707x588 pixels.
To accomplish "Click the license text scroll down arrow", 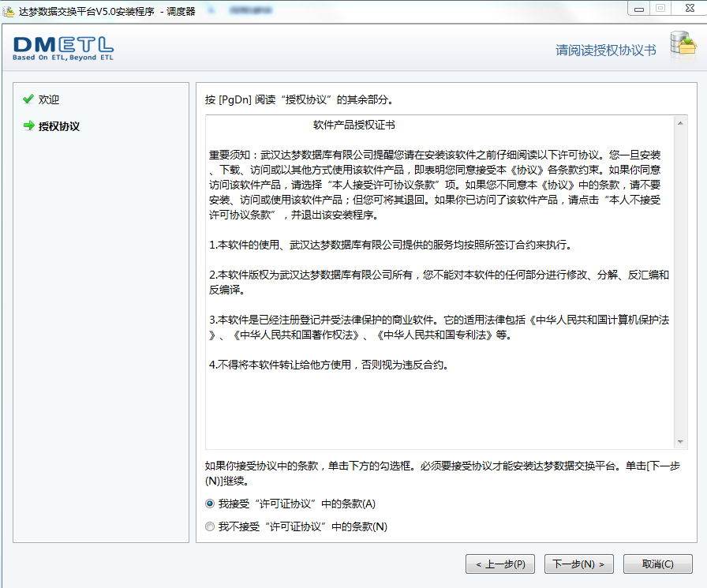I will click(x=680, y=442).
